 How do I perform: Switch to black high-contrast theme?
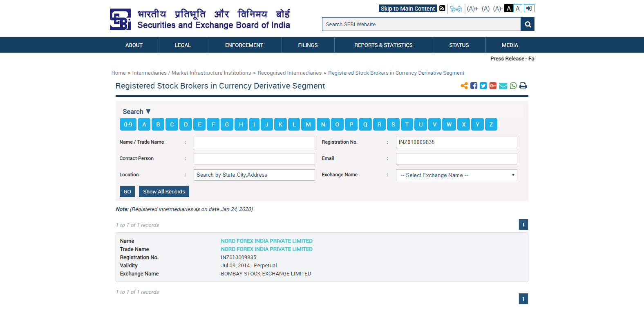click(509, 8)
